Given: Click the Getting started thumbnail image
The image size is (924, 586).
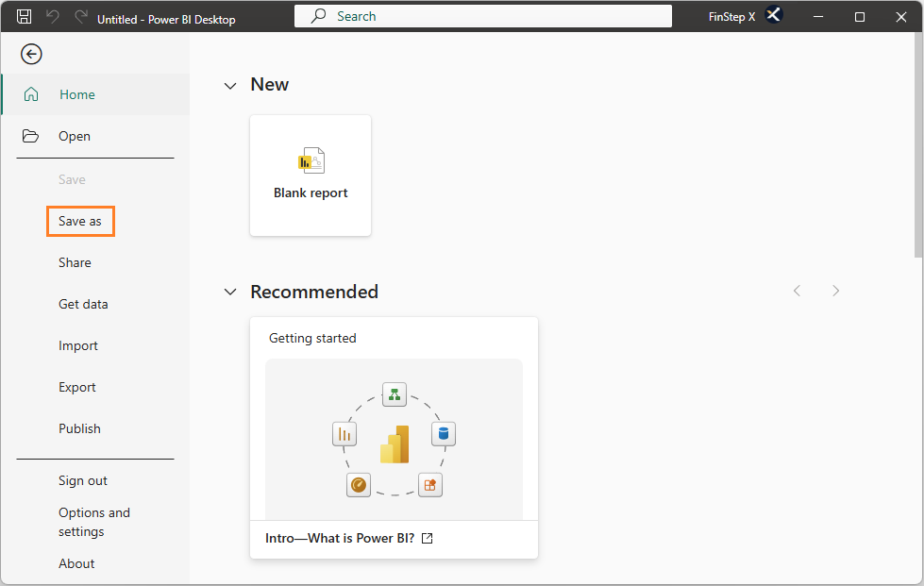Looking at the screenshot, I should (x=395, y=440).
